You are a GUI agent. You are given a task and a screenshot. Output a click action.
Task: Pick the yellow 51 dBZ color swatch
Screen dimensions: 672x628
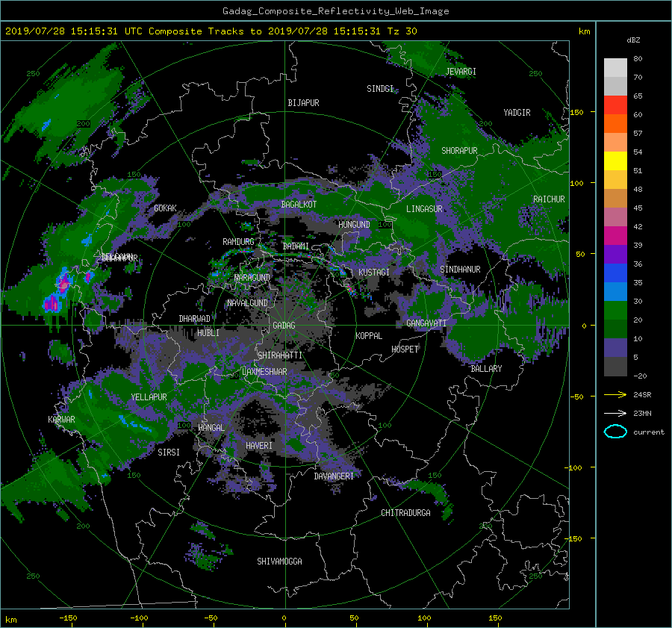[615, 161]
